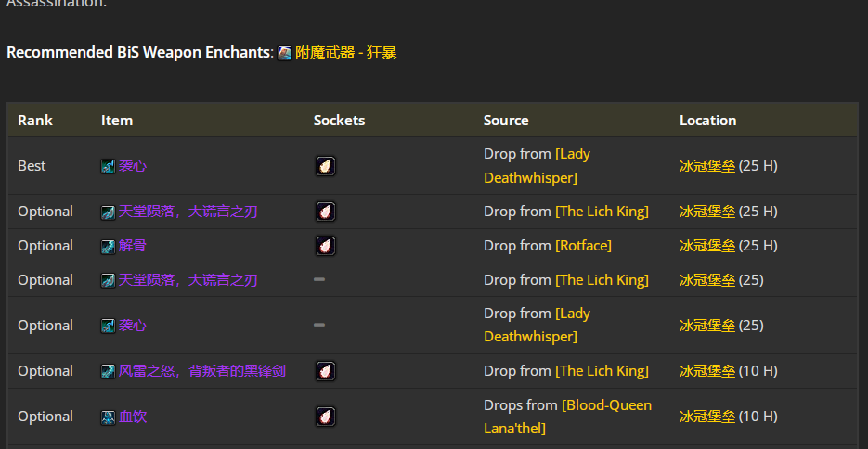The image size is (868, 449).
Task: Click the 风雷之怒 sword item icon
Action: coord(109,371)
